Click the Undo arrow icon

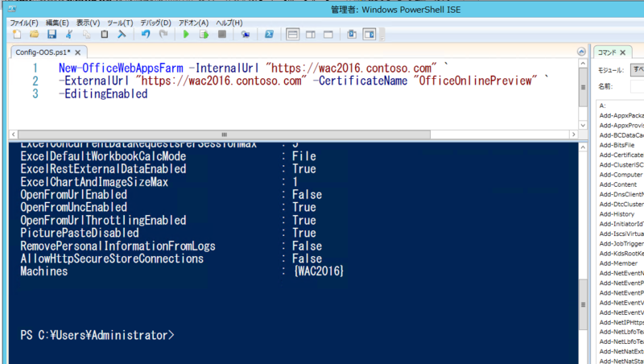coord(146,35)
